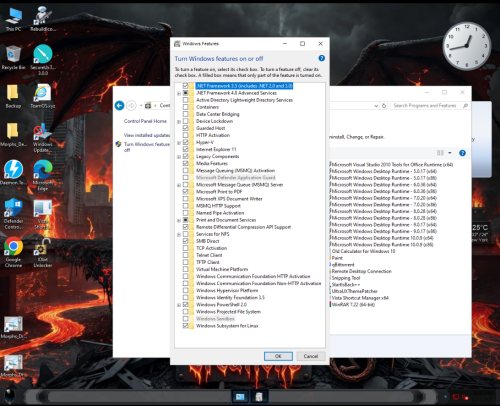Select Data Center Bridging row
500x406 pixels.
218,114
